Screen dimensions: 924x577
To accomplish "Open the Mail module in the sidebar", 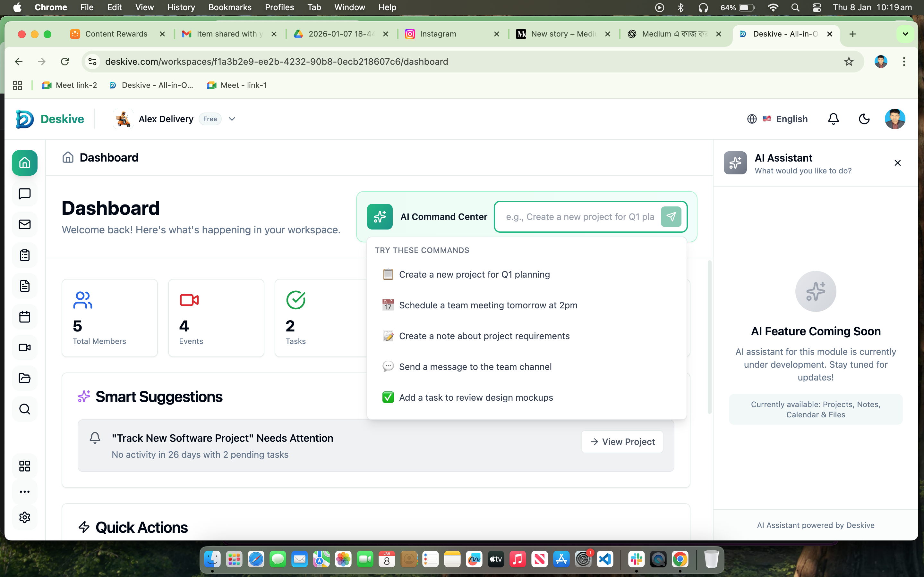I will pos(24,224).
